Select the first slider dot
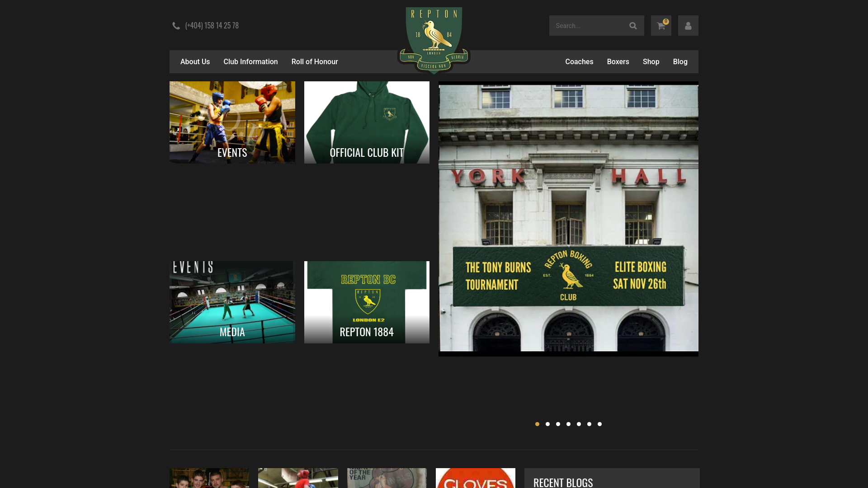The width and height of the screenshot is (868, 488). (537, 424)
